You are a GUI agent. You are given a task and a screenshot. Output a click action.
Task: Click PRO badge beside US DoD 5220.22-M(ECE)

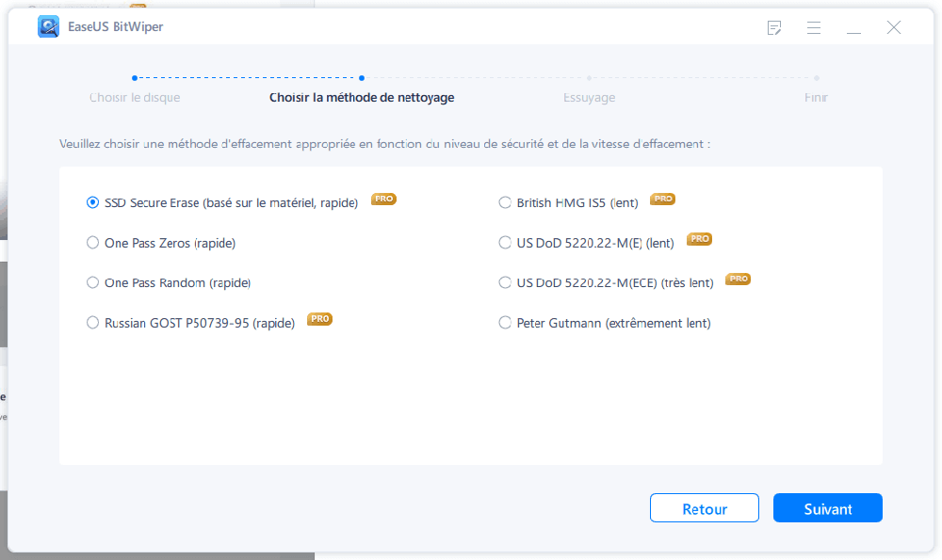coord(739,280)
